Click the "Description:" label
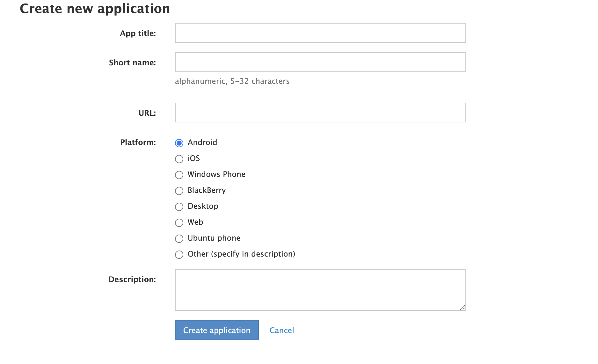Image resolution: width=598 pixels, height=364 pixels. click(x=132, y=280)
